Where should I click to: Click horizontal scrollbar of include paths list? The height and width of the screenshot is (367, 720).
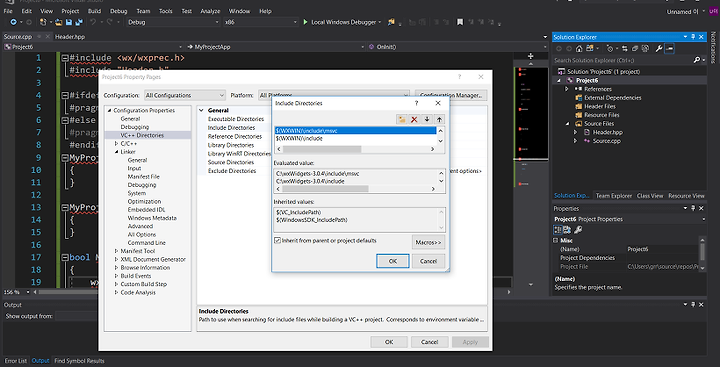[355, 149]
